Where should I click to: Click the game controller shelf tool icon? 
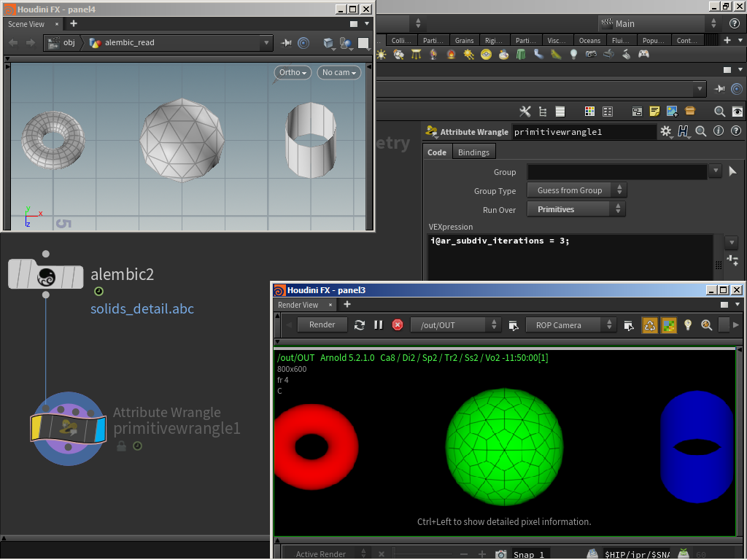point(643,54)
